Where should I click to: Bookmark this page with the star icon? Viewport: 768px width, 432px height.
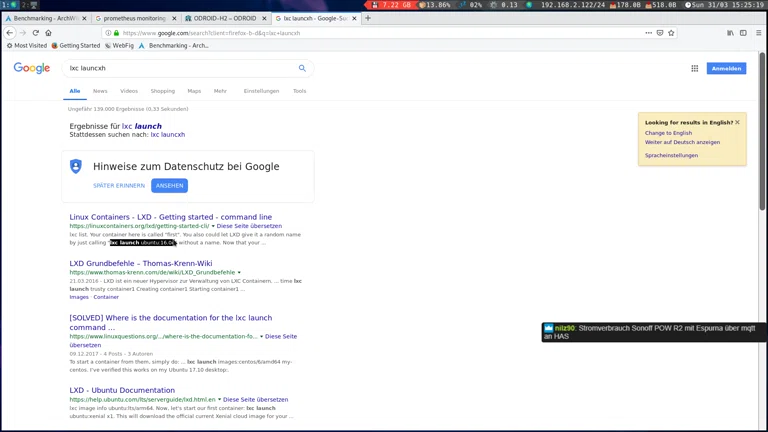(671, 33)
